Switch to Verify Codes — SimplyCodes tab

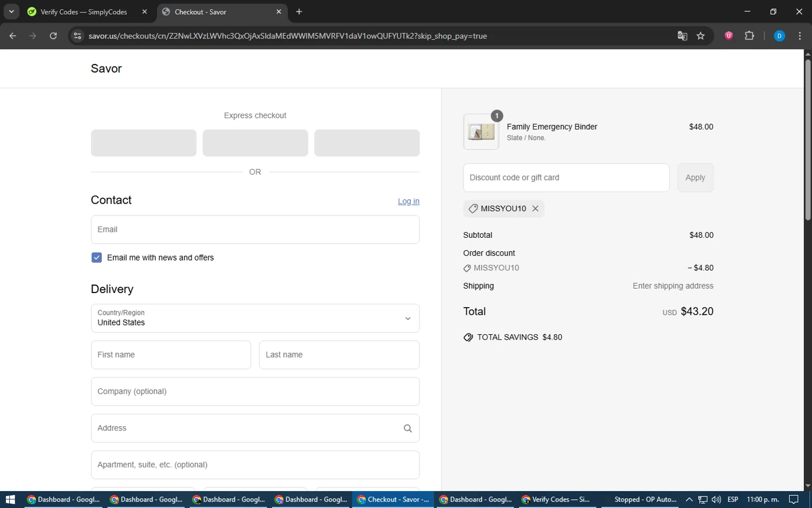pyautogui.click(x=83, y=12)
